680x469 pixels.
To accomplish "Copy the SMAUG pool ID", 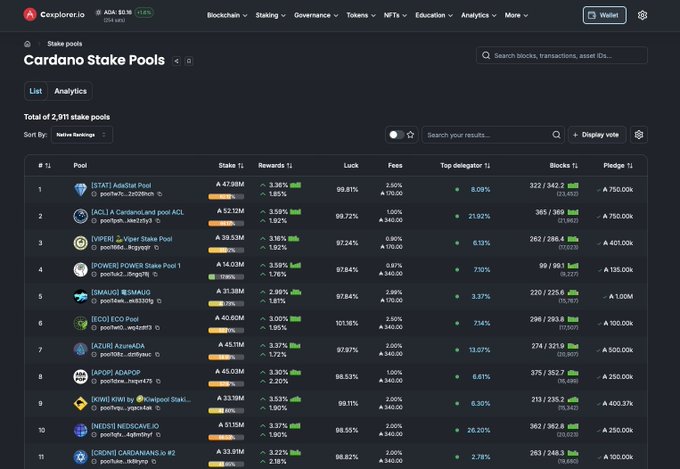I will coord(159,301).
